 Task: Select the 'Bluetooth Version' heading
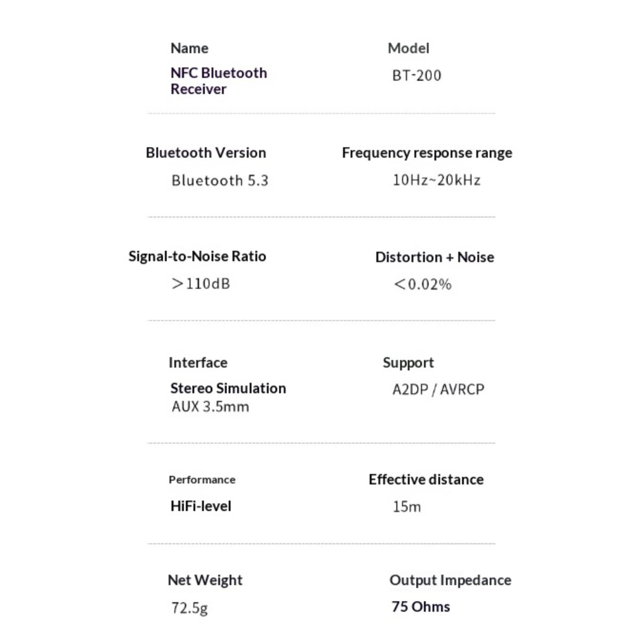tap(206, 153)
